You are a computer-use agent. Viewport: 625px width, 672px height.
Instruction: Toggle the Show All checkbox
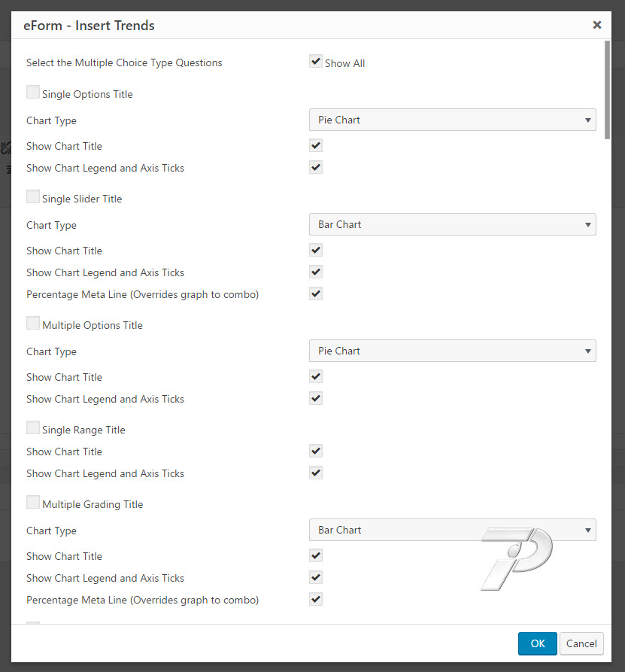coord(316,61)
